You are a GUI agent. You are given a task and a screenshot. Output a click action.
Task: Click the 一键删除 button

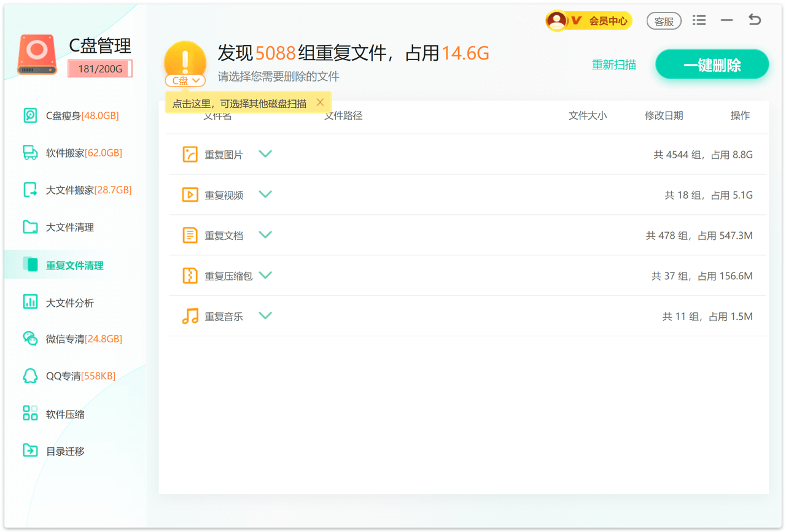point(712,65)
